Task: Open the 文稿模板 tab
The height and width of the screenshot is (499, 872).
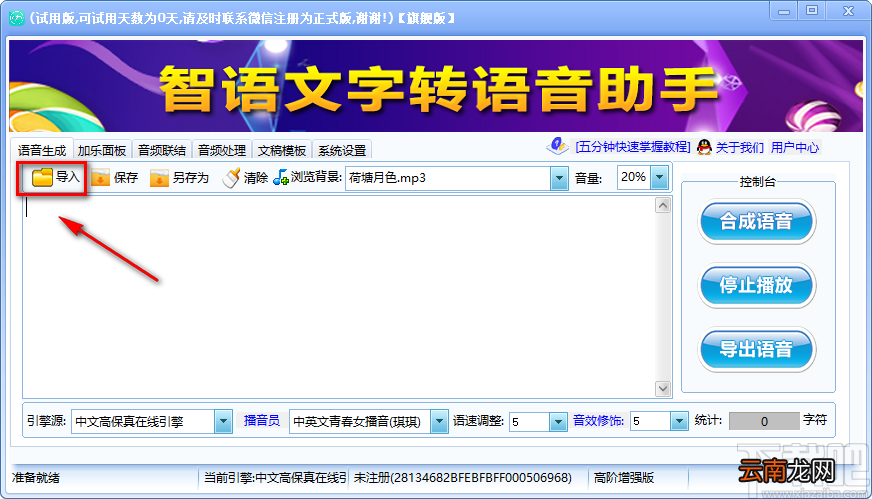Action: click(x=282, y=150)
